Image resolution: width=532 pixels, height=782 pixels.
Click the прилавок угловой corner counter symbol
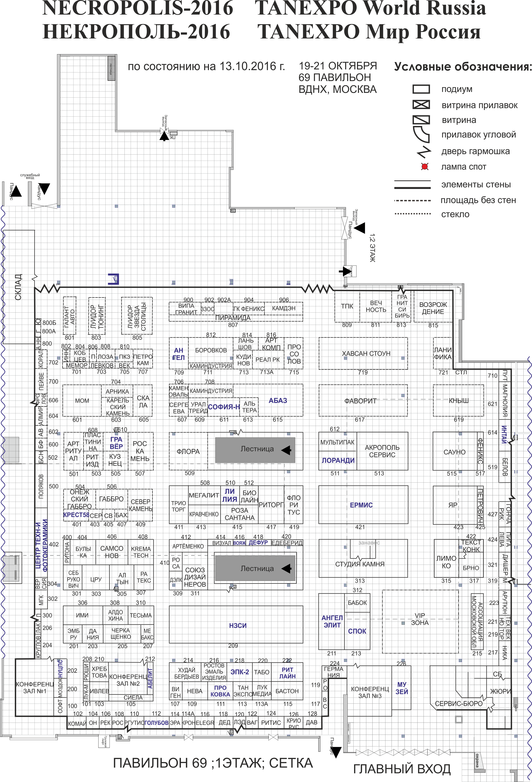(x=421, y=134)
